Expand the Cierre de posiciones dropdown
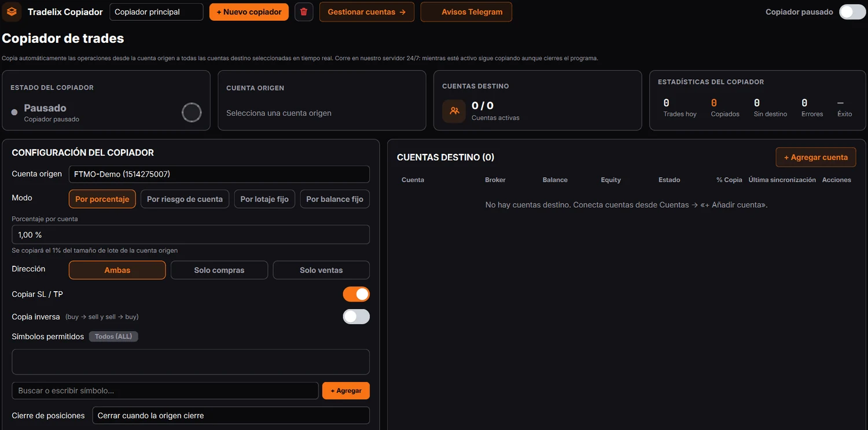868x430 pixels. click(231, 416)
